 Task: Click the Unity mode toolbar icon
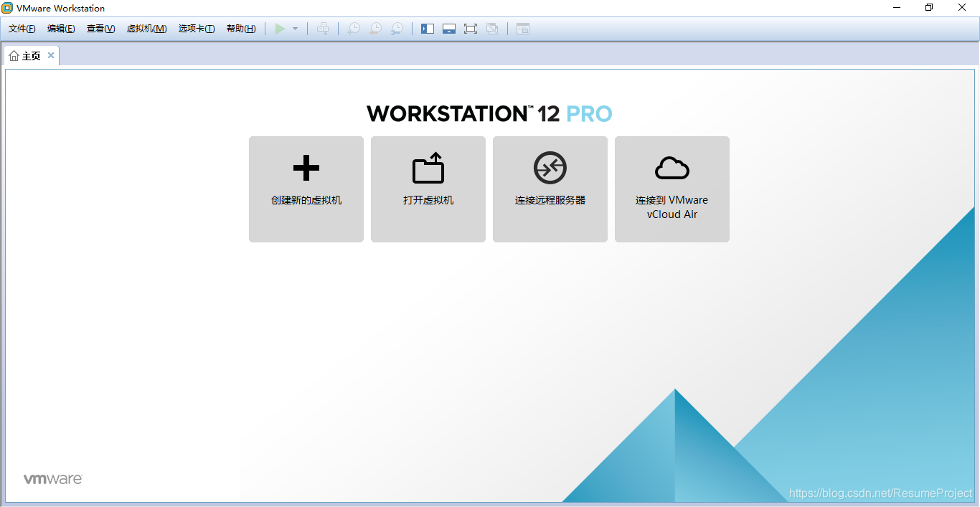492,29
